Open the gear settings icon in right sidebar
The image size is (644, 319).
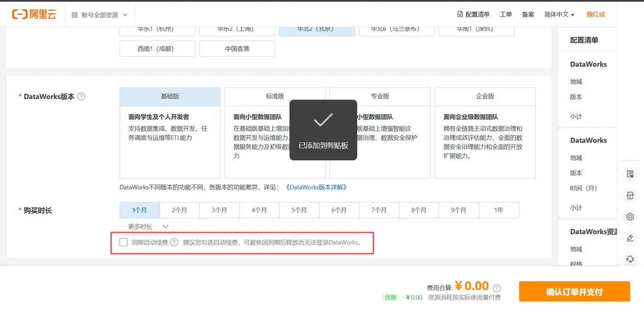(630, 217)
